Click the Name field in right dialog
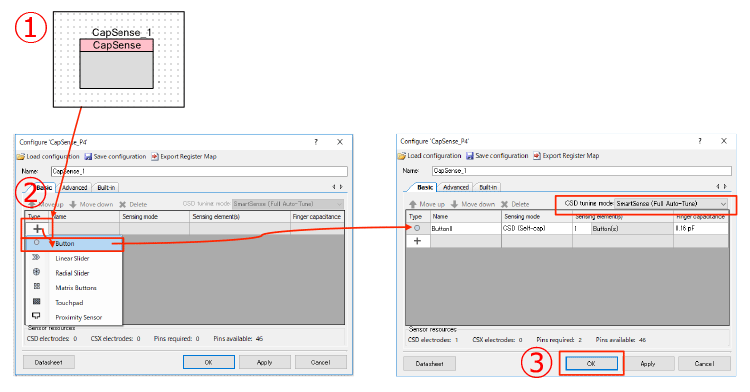This screenshot has width=750, height=392. (x=582, y=171)
